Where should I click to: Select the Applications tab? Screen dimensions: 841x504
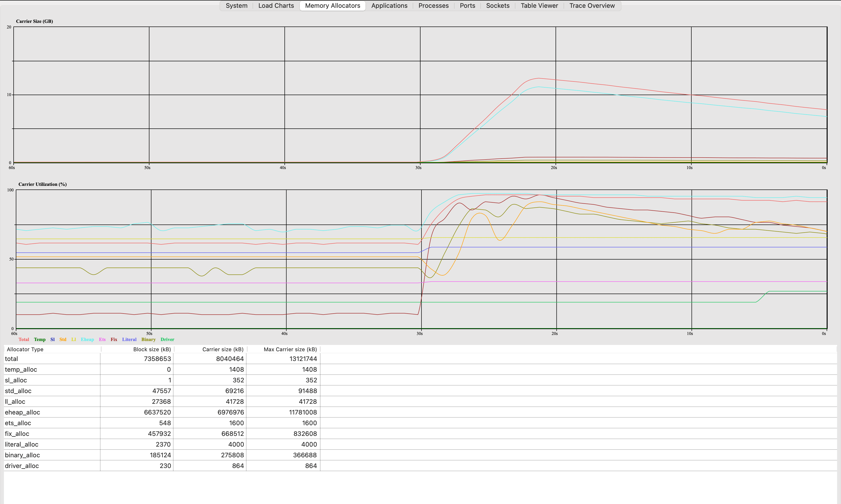[x=389, y=5]
